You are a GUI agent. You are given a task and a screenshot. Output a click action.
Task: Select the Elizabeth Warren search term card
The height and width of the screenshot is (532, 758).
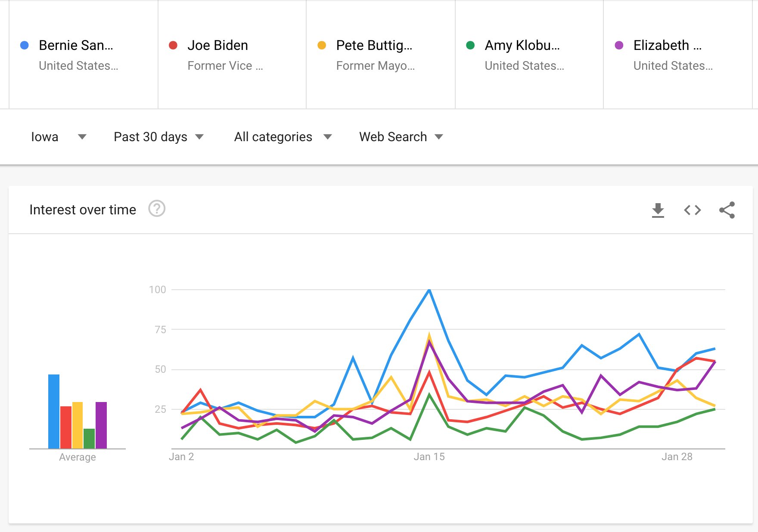[678, 54]
